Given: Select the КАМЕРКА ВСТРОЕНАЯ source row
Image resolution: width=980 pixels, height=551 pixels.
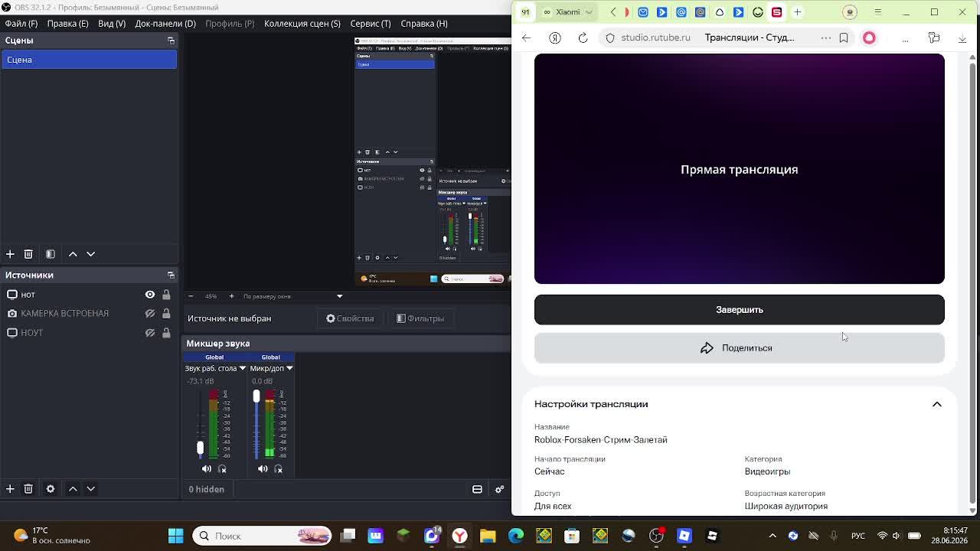Looking at the screenshot, I should click(x=89, y=314).
